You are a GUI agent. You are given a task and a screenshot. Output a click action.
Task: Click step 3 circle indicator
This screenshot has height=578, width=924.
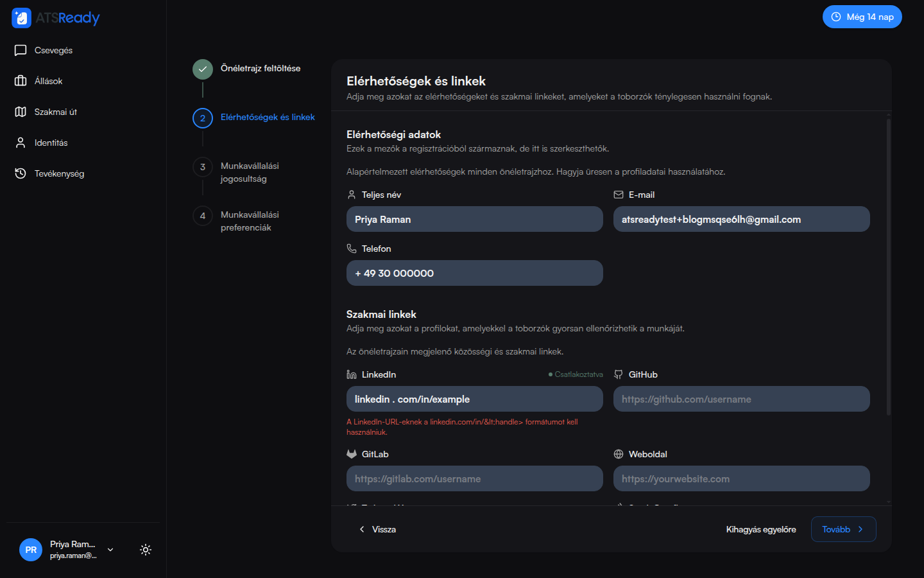click(x=203, y=167)
